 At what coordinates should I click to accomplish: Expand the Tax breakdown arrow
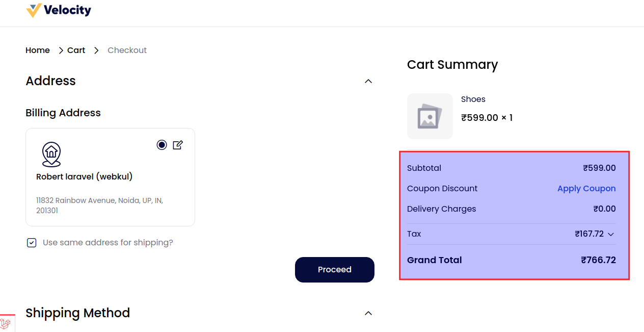pos(611,235)
